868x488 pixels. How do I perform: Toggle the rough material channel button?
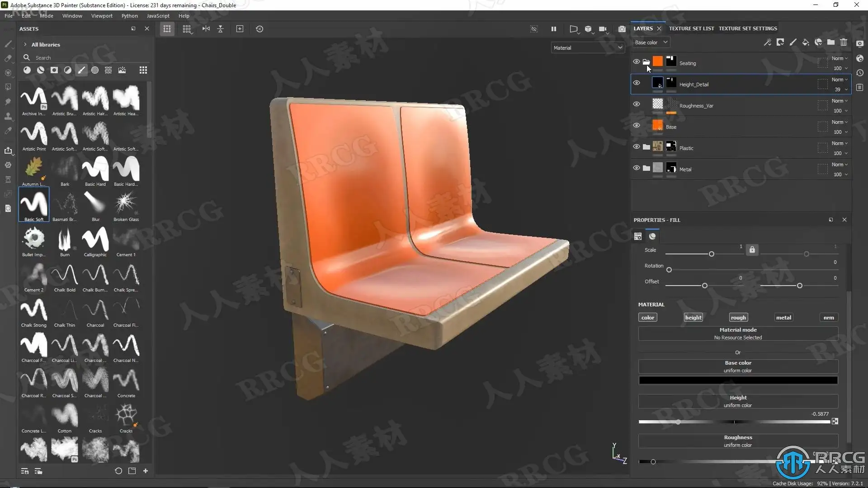[x=738, y=318]
